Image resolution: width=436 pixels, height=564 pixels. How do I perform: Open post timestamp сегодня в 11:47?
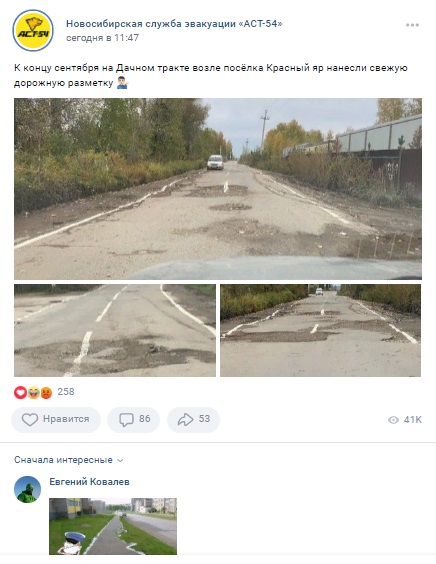[x=102, y=38]
